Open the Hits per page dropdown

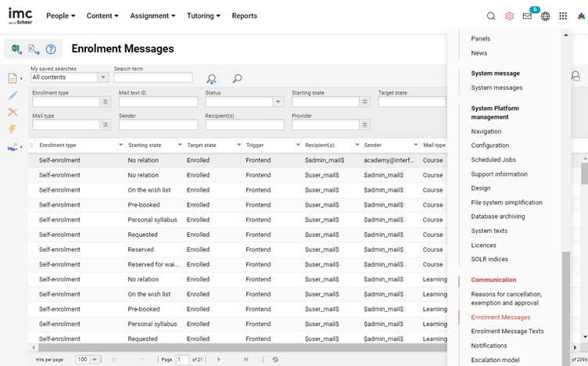(95, 360)
